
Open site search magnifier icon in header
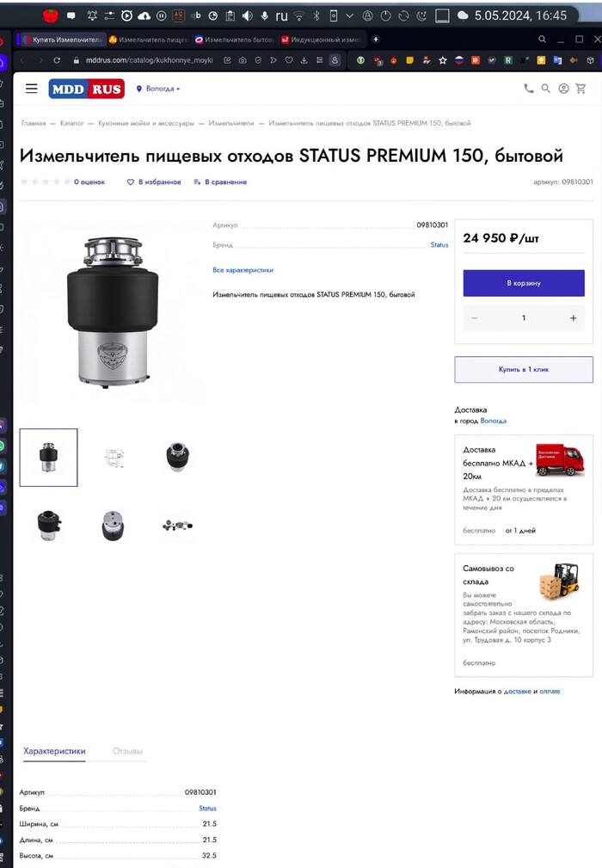[545, 89]
